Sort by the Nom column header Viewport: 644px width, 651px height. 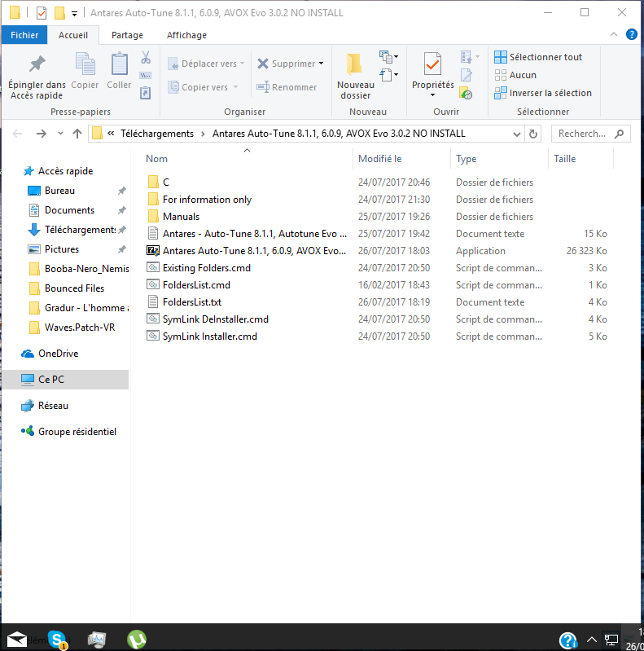click(x=156, y=159)
